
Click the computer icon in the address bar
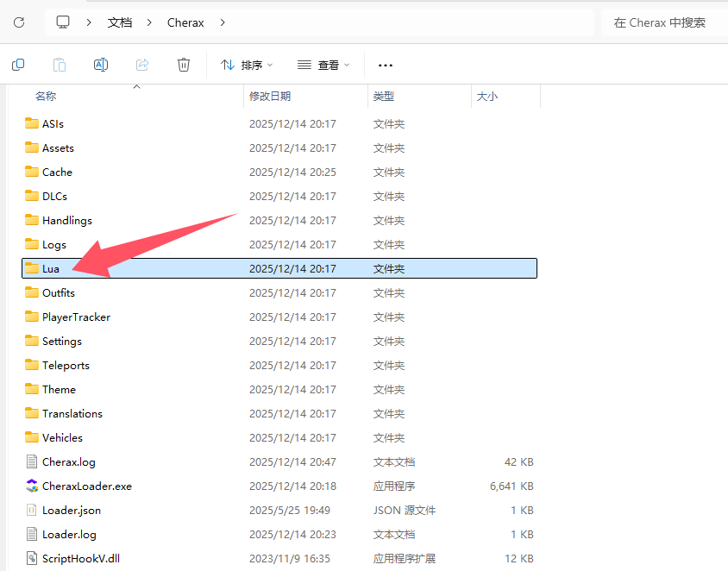pos(62,22)
